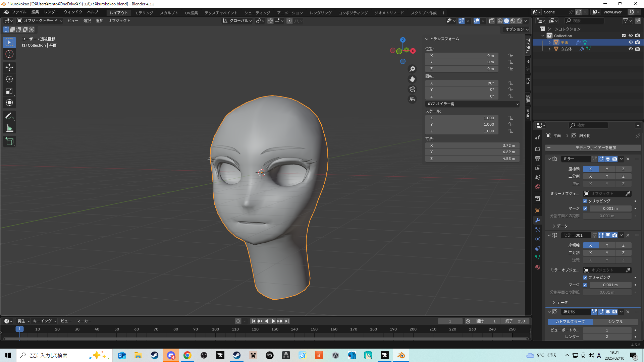Switch to the Sculpt workspace tab
Screen dimensions: 644x362
point(169,13)
